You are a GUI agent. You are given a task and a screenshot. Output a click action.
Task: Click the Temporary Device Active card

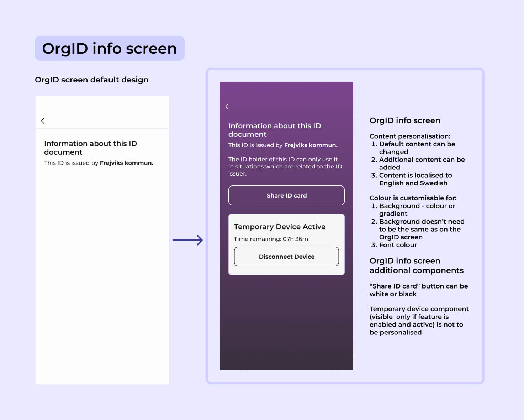click(286, 244)
